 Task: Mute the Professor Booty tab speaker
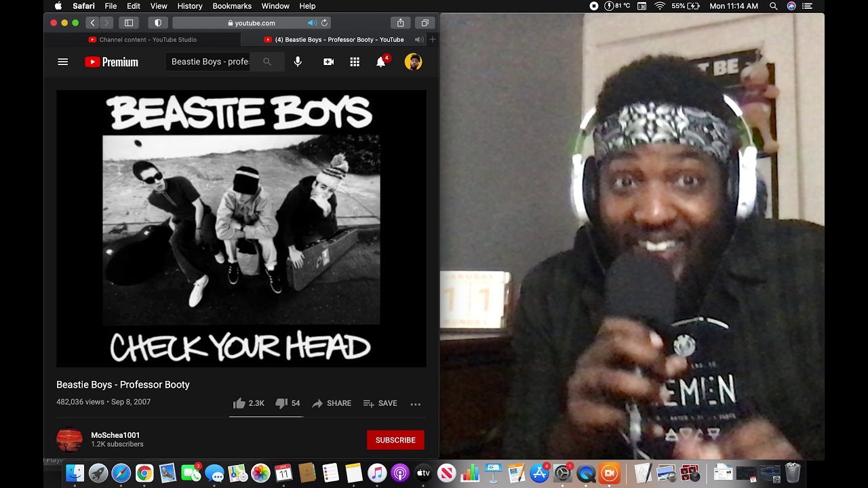(418, 39)
